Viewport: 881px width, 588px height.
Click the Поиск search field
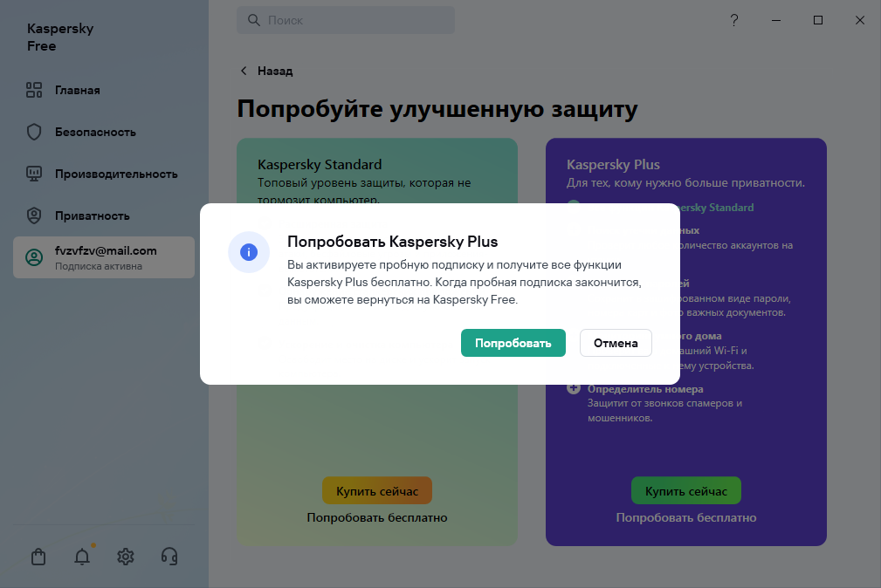tap(346, 20)
